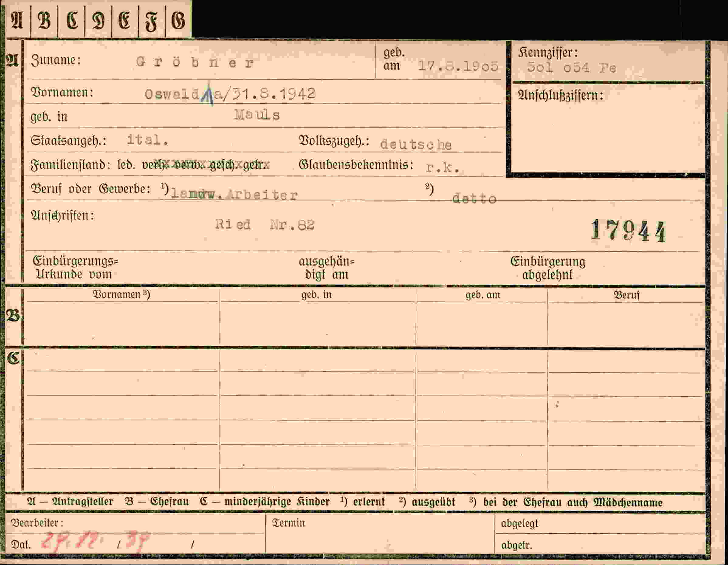Click the birth date '17.8.1905'
This screenshot has width=728, height=565.
point(458,66)
